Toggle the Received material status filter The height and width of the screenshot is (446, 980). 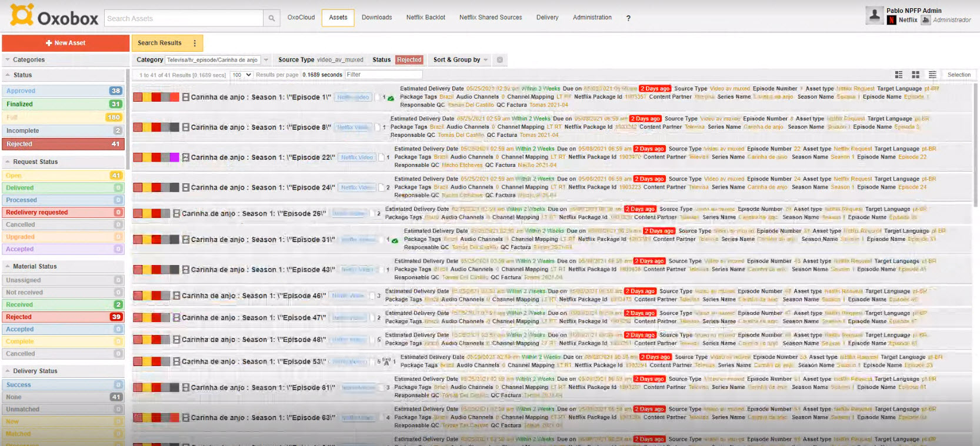coord(63,304)
